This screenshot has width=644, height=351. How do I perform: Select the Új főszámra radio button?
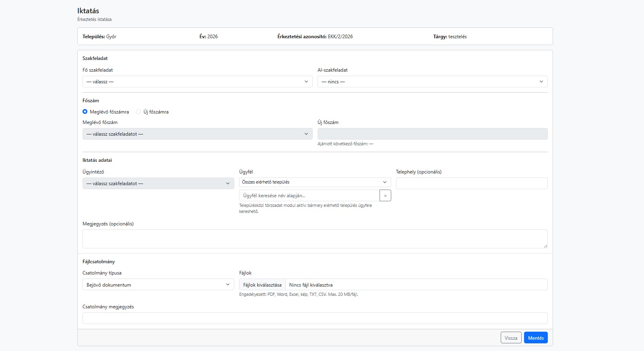pyautogui.click(x=138, y=112)
